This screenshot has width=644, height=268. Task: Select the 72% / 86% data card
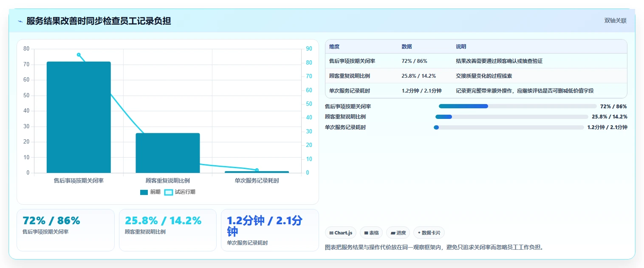65,230
